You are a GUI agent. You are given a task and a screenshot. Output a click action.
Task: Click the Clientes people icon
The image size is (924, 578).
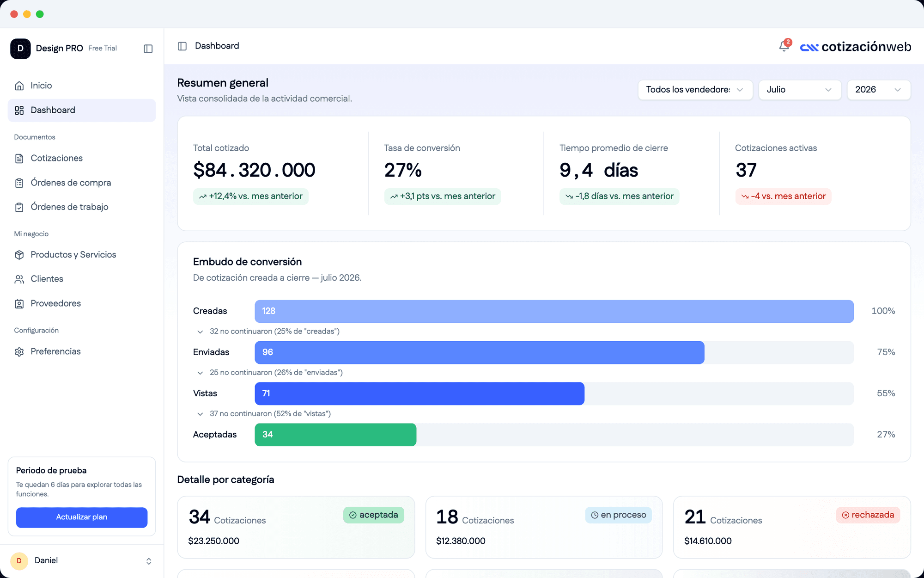tap(19, 279)
